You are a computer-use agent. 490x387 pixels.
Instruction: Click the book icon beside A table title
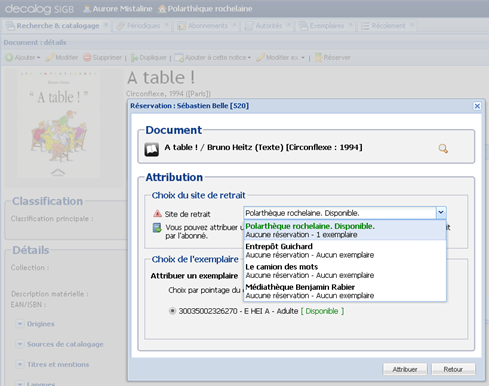click(x=151, y=150)
